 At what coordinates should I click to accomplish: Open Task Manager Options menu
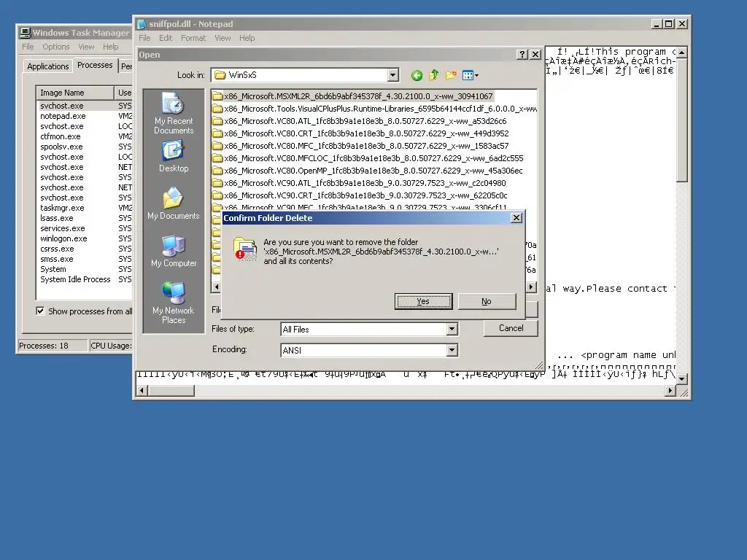click(x=55, y=47)
